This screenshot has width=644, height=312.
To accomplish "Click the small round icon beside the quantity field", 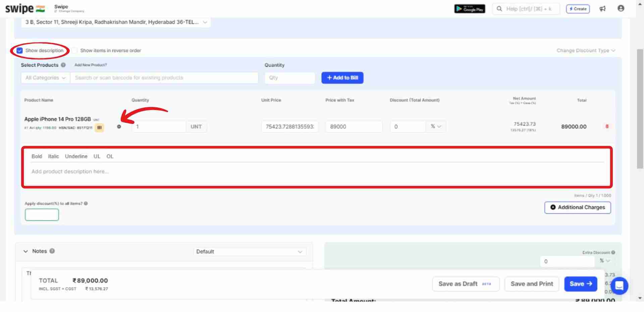I will point(119,126).
